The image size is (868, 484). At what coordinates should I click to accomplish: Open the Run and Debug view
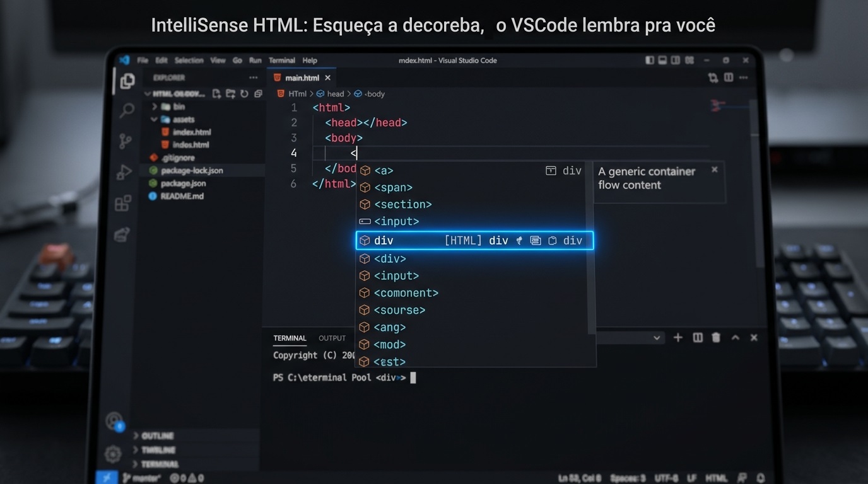click(x=124, y=172)
